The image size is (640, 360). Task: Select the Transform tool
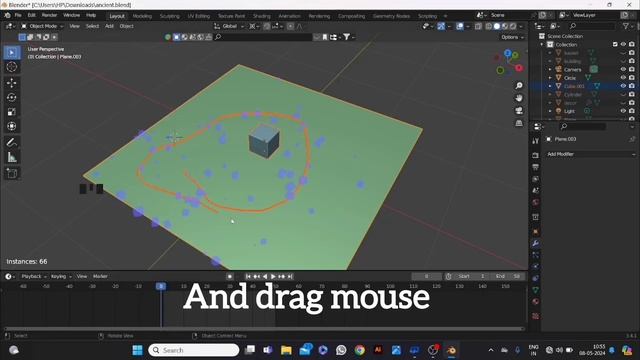[11, 126]
